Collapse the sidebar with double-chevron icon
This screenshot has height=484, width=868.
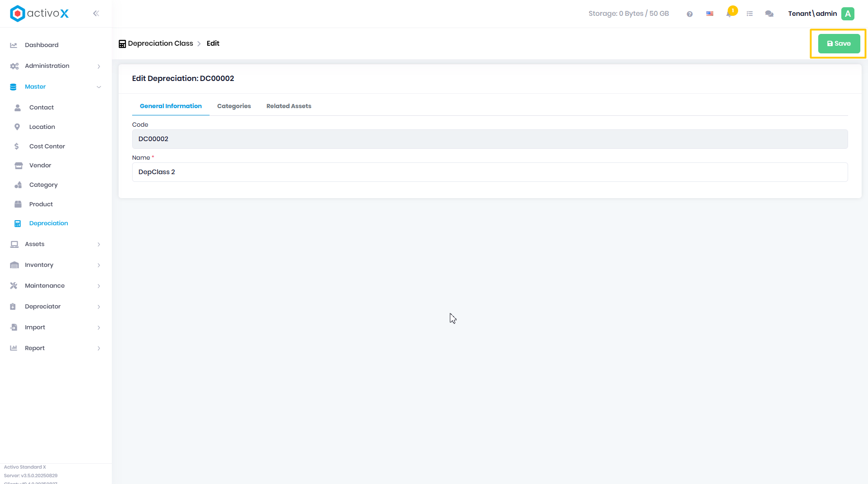click(x=96, y=14)
